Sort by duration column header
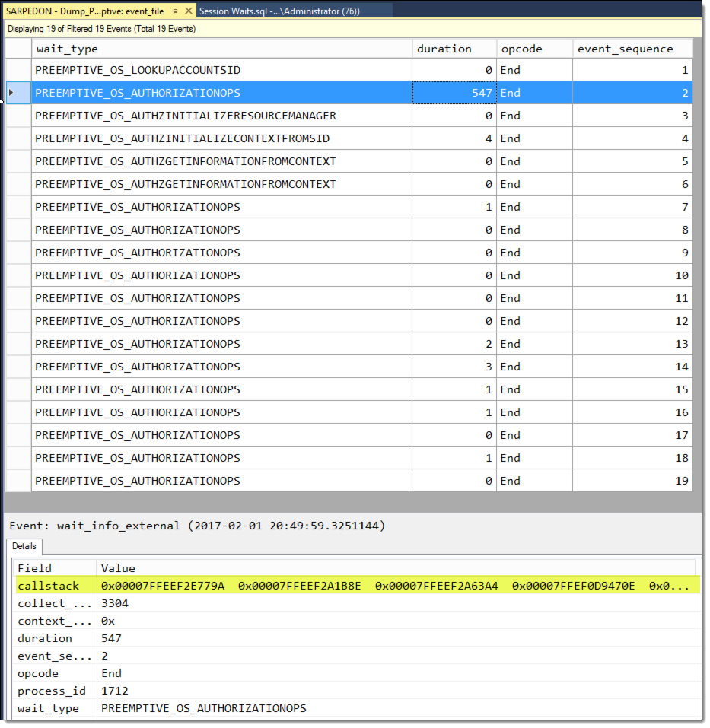This screenshot has height=728, width=710. [x=454, y=49]
